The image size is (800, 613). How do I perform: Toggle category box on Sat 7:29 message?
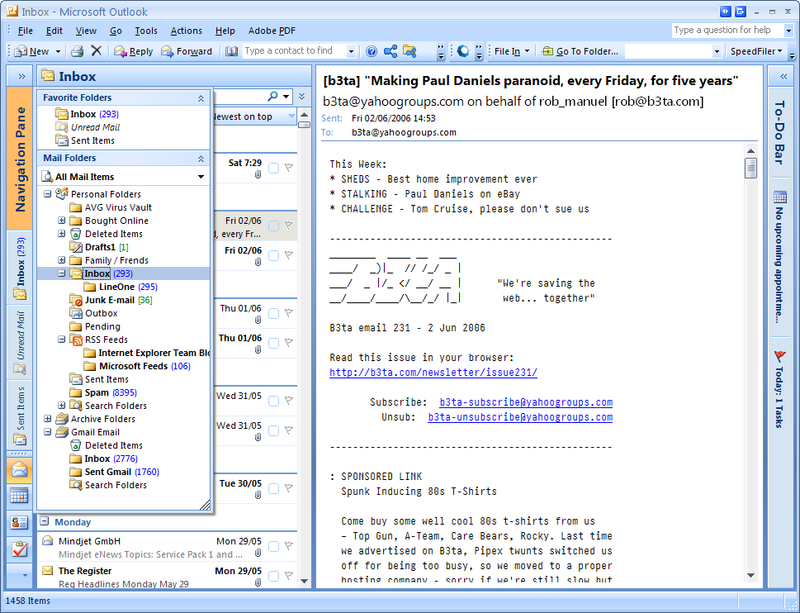pos(273,168)
